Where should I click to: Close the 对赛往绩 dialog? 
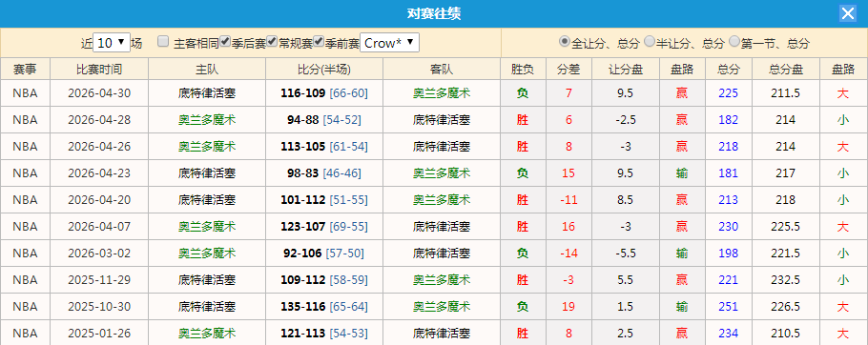(x=848, y=13)
